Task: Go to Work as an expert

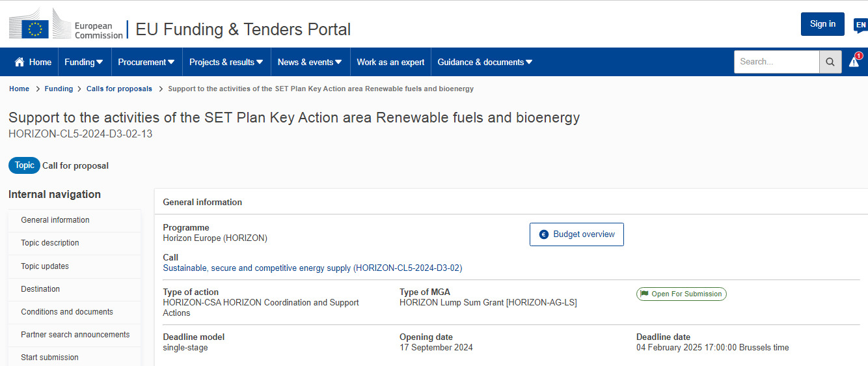Action: (x=390, y=62)
